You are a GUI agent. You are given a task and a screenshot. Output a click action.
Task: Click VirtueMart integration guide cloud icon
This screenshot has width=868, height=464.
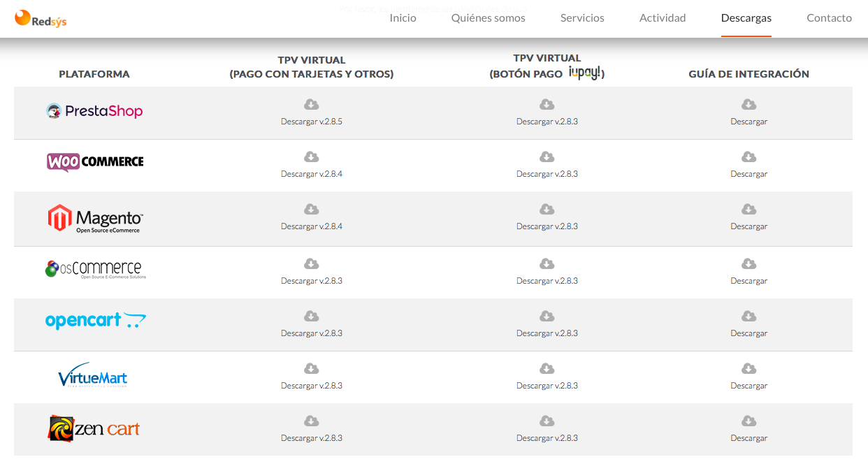coord(748,369)
